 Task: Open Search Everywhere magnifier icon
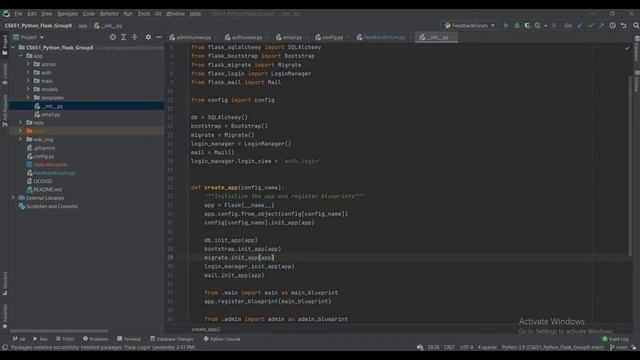pyautogui.click(x=636, y=25)
